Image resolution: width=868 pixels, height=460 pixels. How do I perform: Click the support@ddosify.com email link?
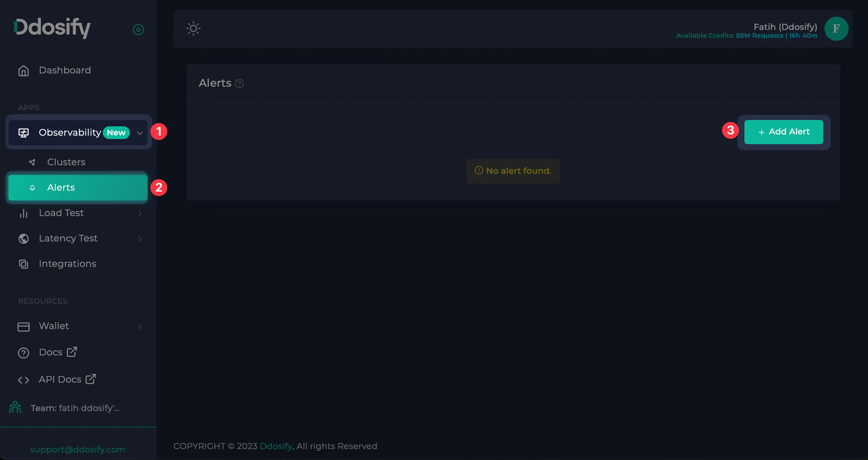(77, 449)
